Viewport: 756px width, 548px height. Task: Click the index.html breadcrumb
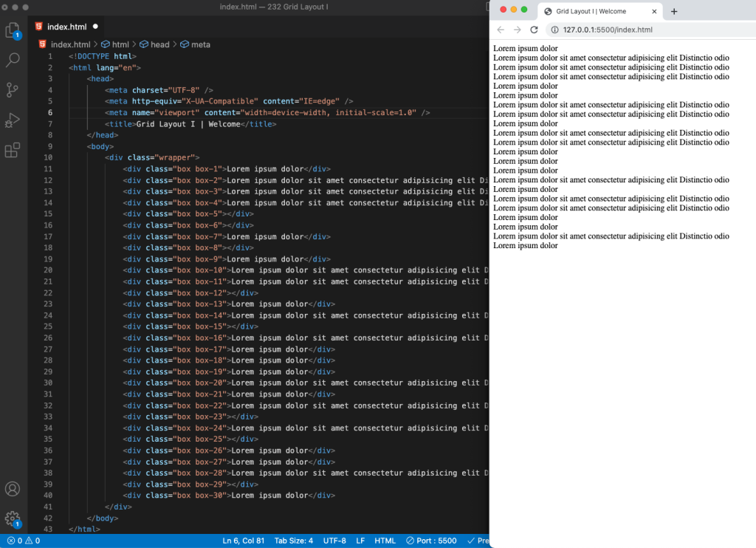pyautogui.click(x=70, y=44)
